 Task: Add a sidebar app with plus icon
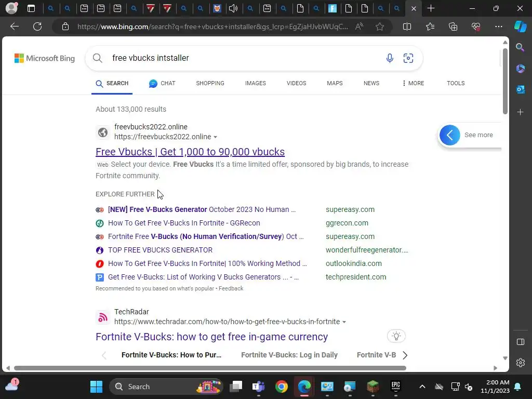pos(520,112)
